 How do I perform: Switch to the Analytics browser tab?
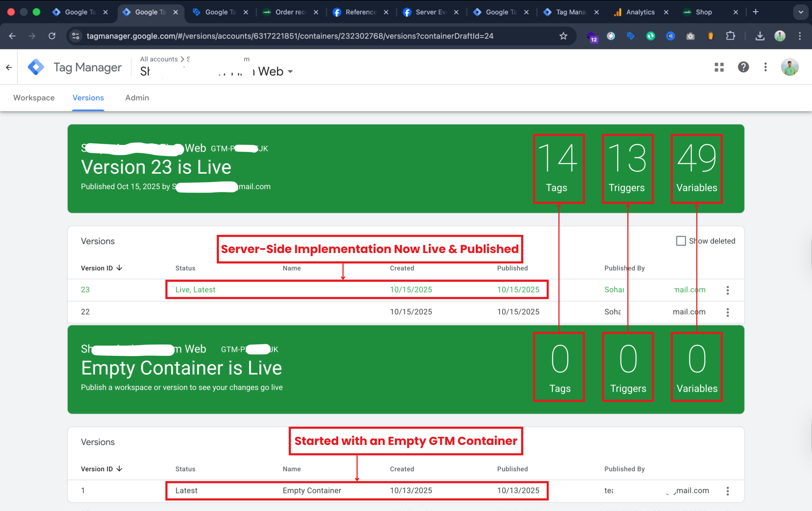point(640,12)
